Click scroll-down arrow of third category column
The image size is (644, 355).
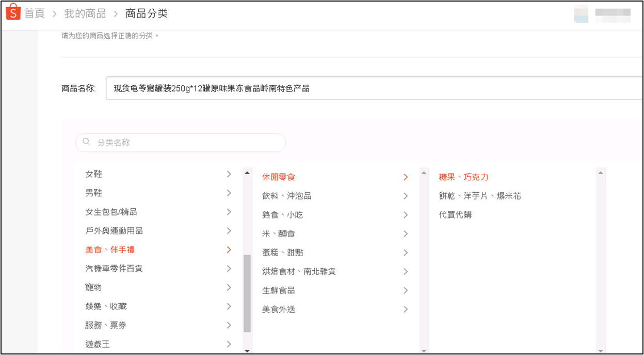[600, 350]
